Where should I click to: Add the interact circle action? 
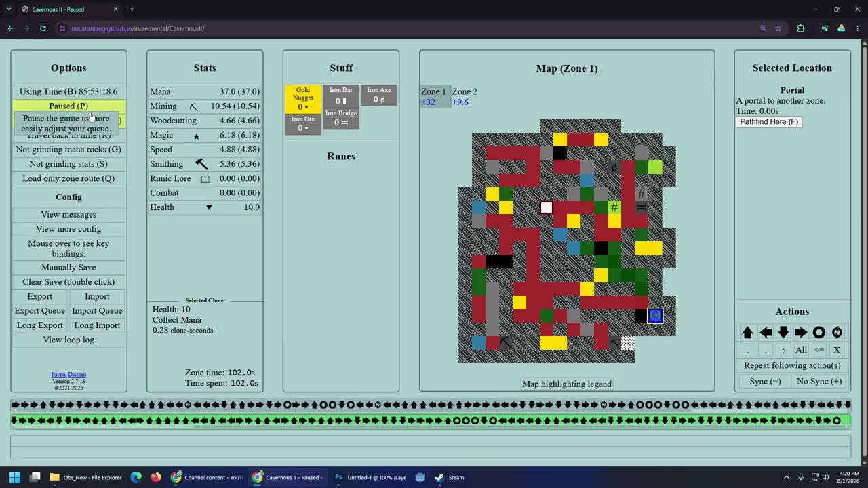(x=819, y=333)
